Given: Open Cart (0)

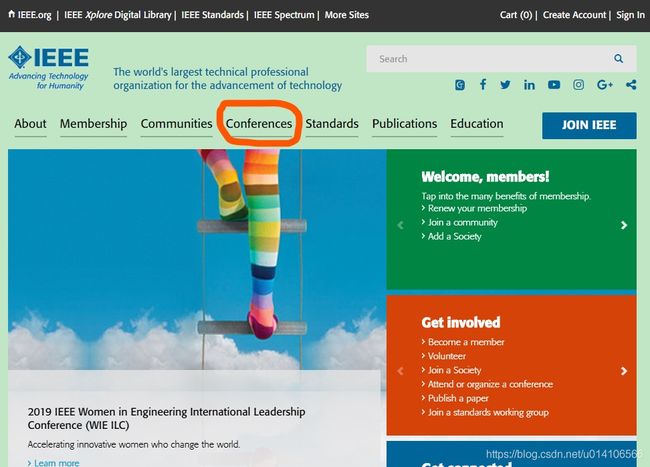Looking at the screenshot, I should tap(516, 15).
